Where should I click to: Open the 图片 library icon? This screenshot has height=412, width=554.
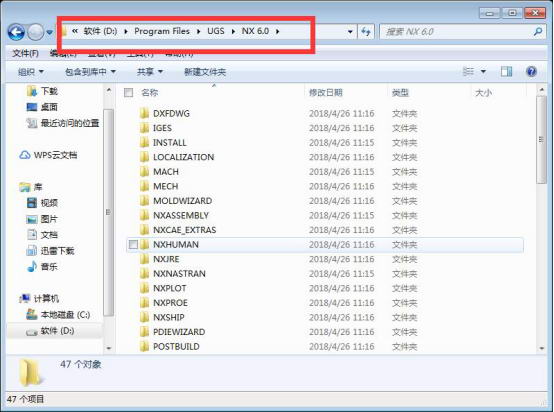pyautogui.click(x=32, y=219)
